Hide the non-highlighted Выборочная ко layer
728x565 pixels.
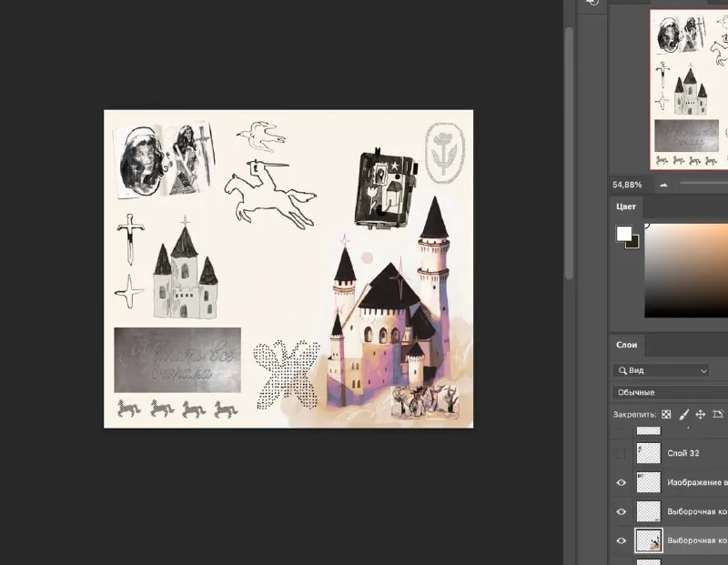[621, 511]
